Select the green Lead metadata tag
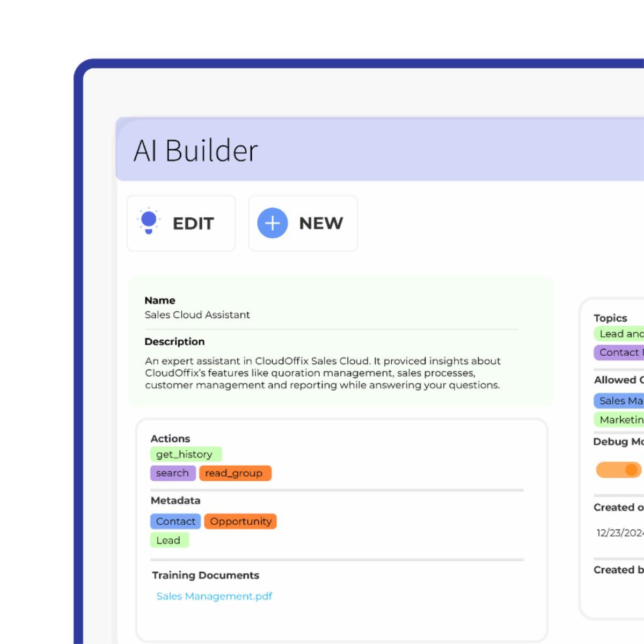 click(x=169, y=540)
